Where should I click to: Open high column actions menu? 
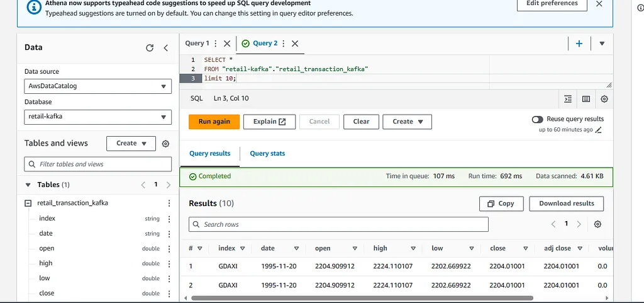169,263
